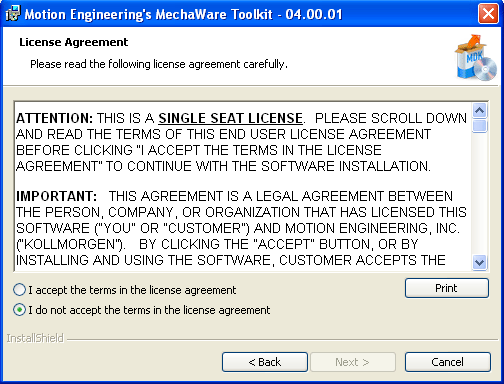This screenshot has width=504, height=384.
Task: Select 'I accept the terms' radio button
Action: [x=19, y=290]
